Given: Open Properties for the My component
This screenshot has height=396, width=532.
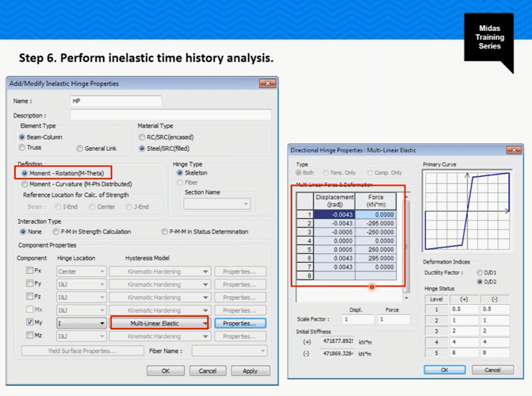Looking at the screenshot, I should click(239, 324).
